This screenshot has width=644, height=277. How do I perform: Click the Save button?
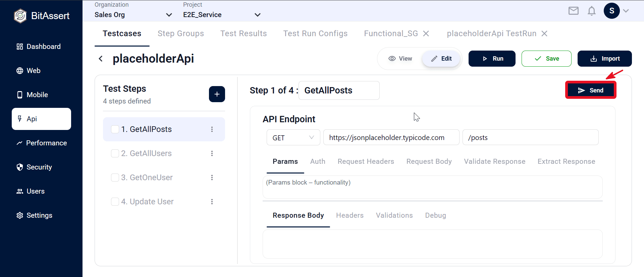pos(546,59)
